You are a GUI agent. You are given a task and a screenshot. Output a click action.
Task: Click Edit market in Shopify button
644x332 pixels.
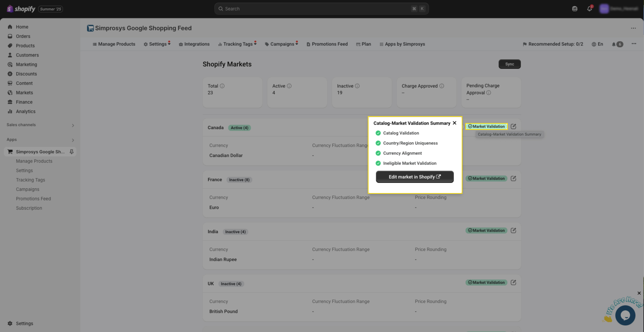(x=415, y=177)
